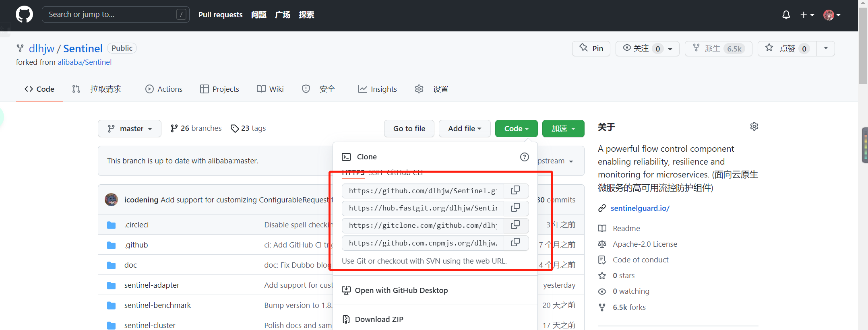The image size is (868, 330).
Task: Open the notifications bell
Action: click(x=786, y=15)
